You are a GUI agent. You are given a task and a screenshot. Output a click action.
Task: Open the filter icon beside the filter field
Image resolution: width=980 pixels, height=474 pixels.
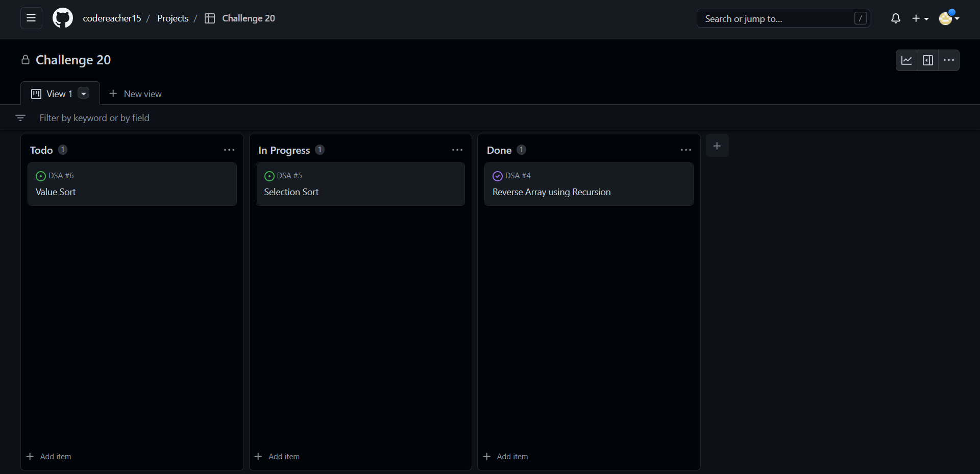pyautogui.click(x=20, y=117)
